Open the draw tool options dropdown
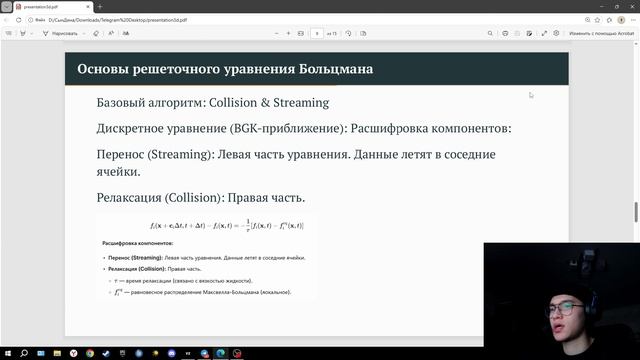Viewport: 640px width, 360px height. [x=84, y=33]
